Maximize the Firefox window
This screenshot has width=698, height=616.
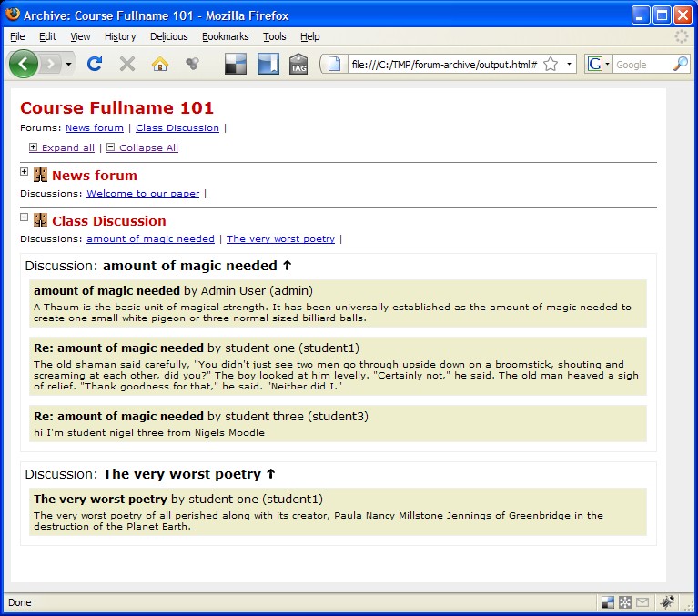click(662, 15)
